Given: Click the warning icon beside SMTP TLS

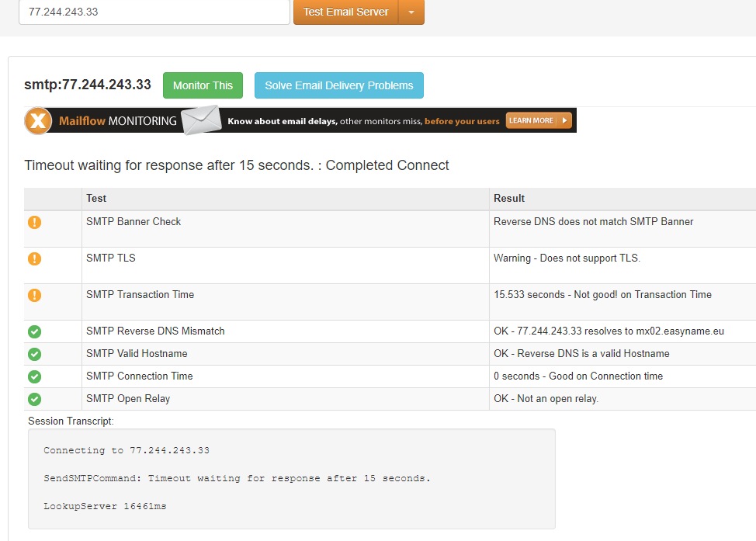Looking at the screenshot, I should [34, 258].
